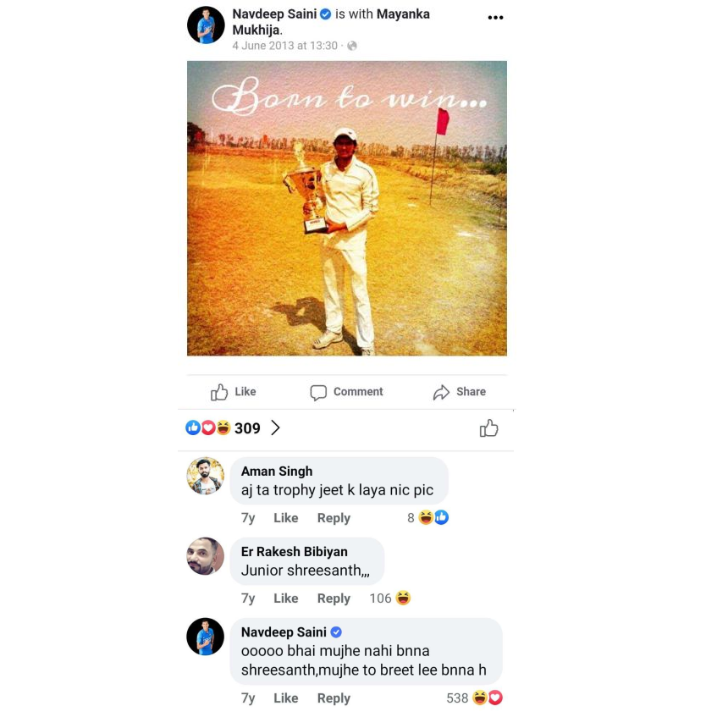728x728 pixels.
Task: View the 538 reactions on Navdeep's comment
Action: [474, 698]
